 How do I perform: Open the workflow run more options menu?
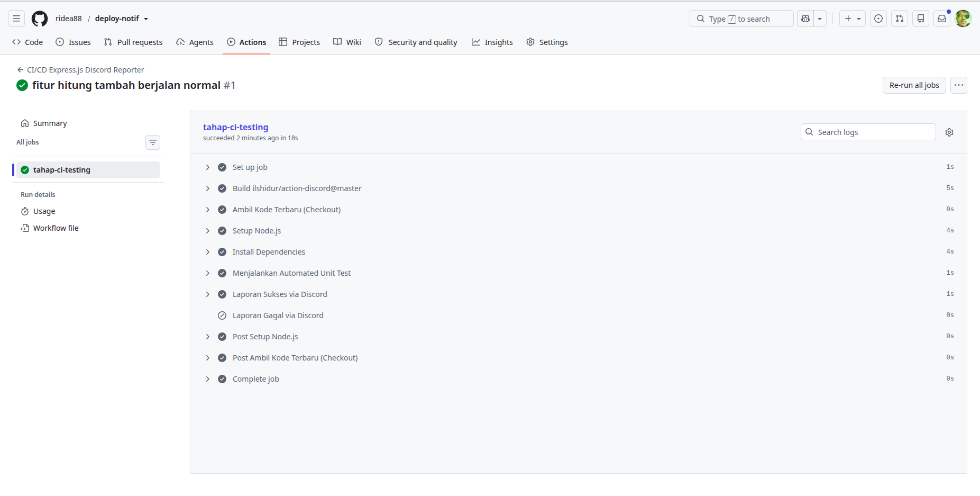tap(959, 85)
